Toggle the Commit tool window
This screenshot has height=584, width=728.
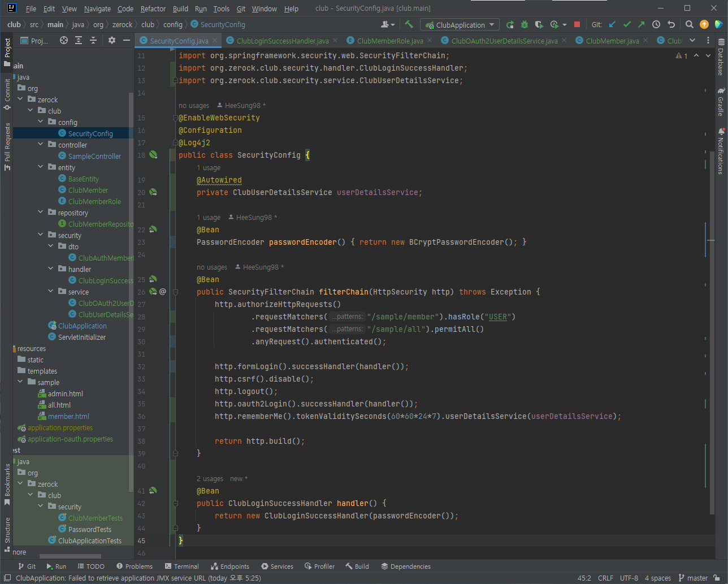pos(7,94)
